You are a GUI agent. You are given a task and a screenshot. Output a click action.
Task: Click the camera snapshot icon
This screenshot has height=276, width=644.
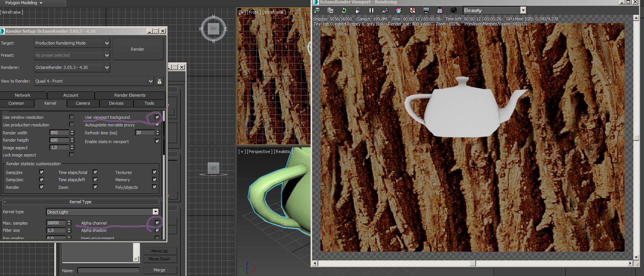pos(453,10)
